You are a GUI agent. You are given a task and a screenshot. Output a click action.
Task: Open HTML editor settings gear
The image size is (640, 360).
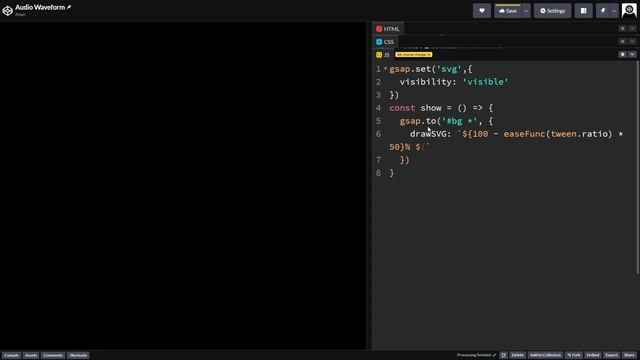point(622,29)
